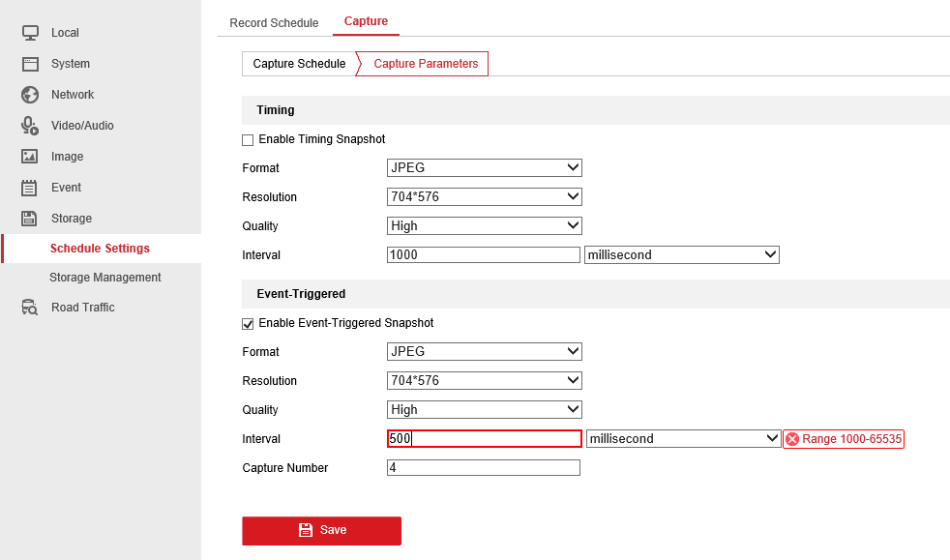Open Storage Management in the sidebar
Screen dimensions: 950x560
tap(105, 278)
